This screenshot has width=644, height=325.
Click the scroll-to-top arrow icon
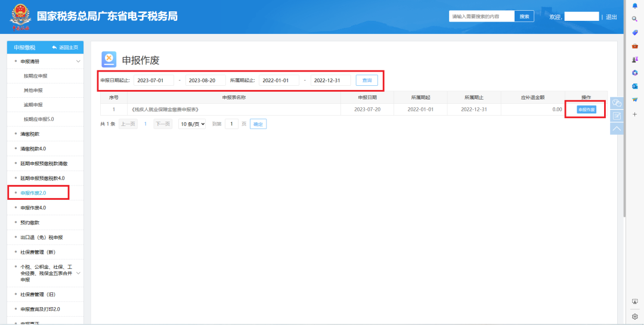tap(617, 128)
